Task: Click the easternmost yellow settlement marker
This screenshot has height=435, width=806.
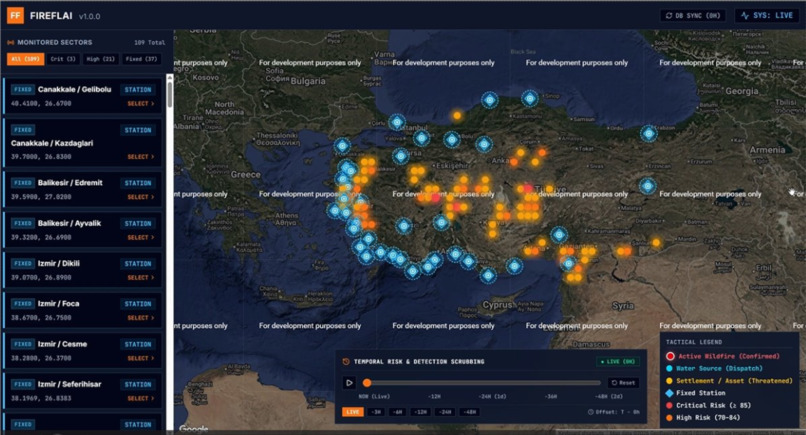Action: point(656,242)
